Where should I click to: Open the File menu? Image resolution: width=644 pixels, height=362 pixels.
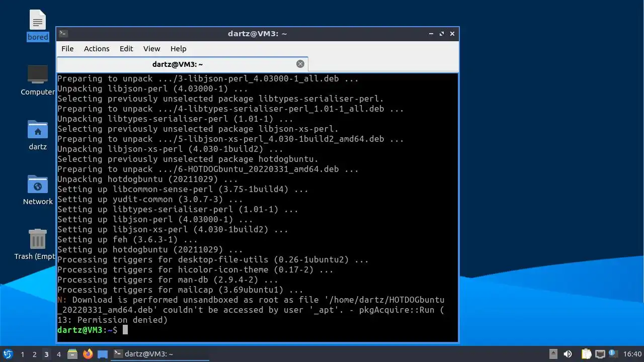tap(67, 49)
